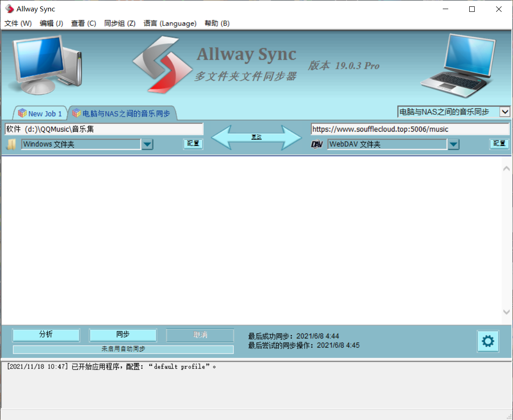Click the sync direction arrow labeled 更改
Screen dimensions: 513x420
(x=256, y=137)
